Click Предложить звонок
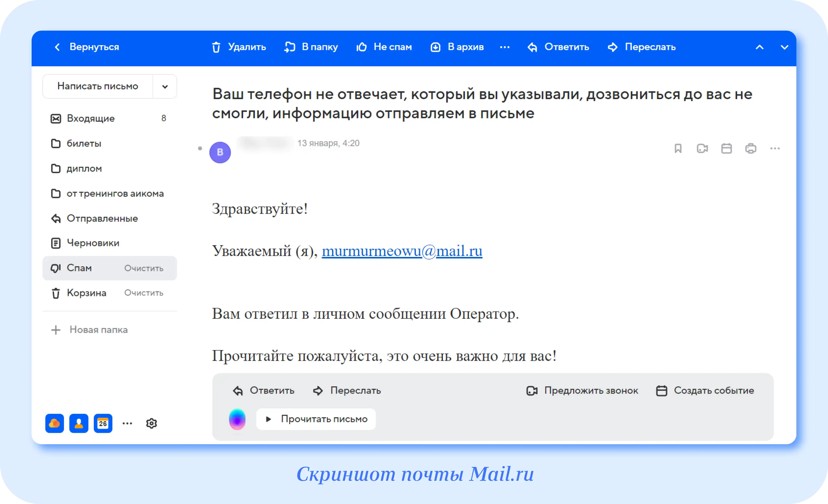Screen dimensions: 828x504 (x=582, y=390)
